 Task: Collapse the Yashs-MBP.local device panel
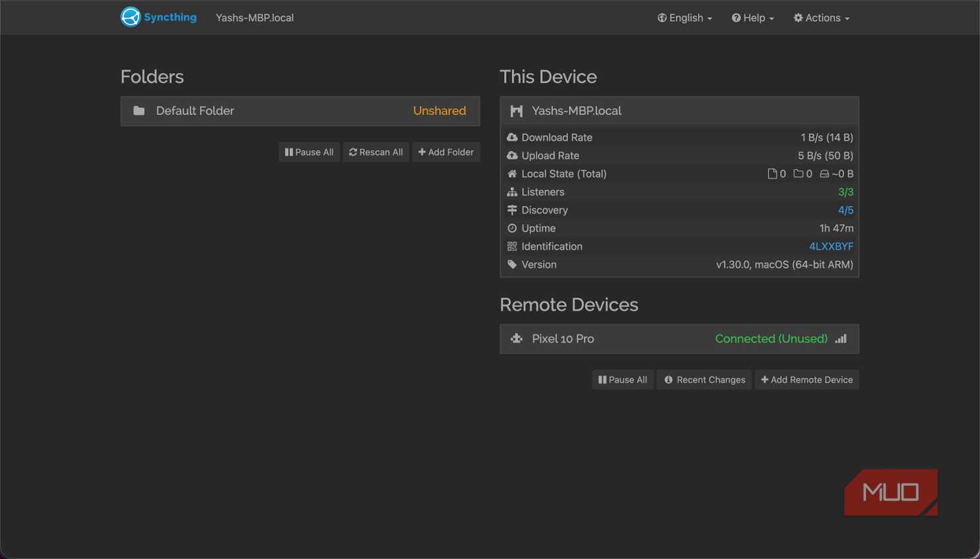pyautogui.click(x=679, y=111)
